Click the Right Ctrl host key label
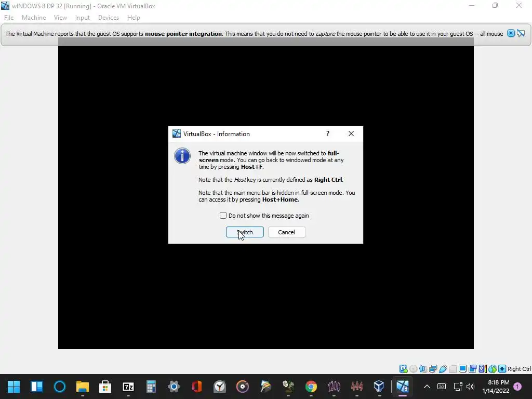532x399 pixels. tap(519, 369)
